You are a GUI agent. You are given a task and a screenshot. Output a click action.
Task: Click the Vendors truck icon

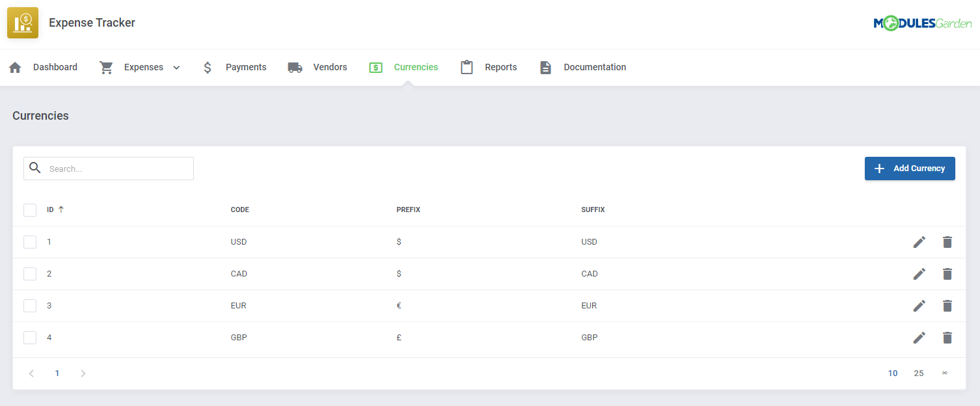pos(295,66)
